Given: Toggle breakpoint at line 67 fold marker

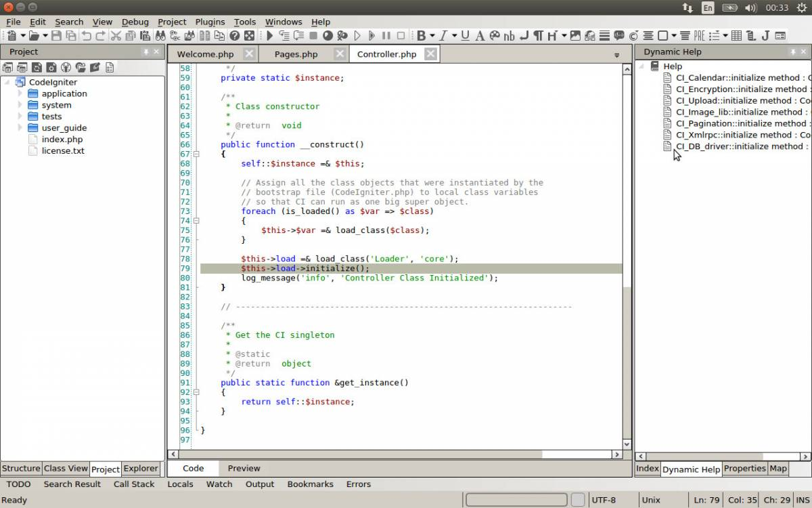Looking at the screenshot, I should click(x=196, y=154).
